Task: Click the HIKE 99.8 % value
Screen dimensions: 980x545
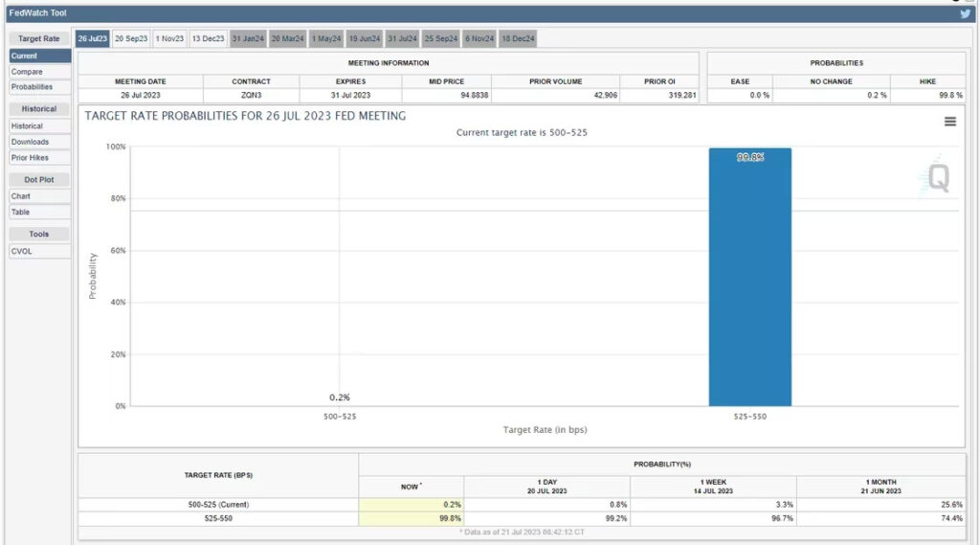Action: point(950,96)
